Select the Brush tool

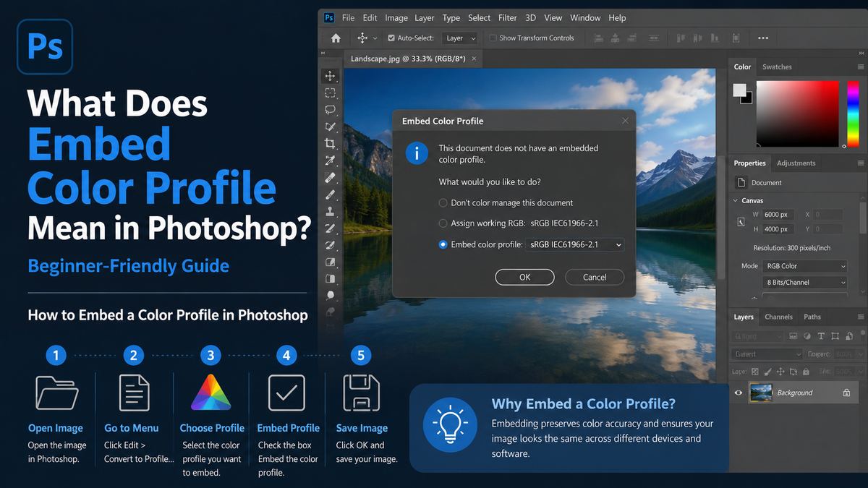(x=330, y=194)
